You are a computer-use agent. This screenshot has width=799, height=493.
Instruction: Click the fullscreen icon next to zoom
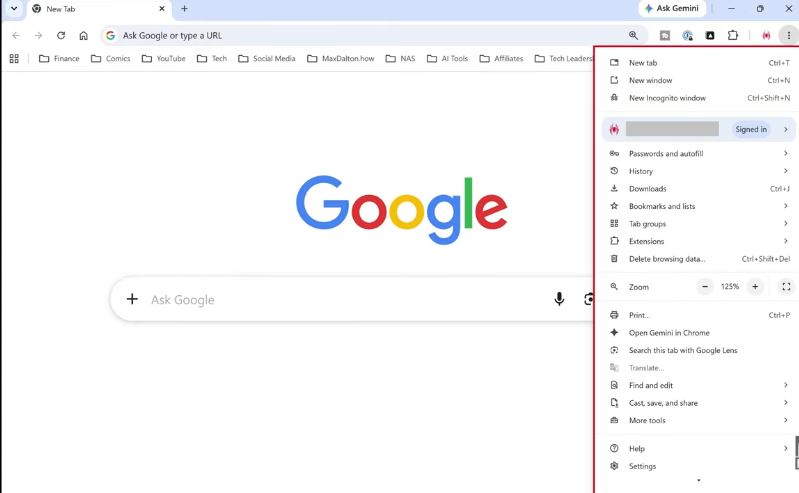tap(786, 287)
